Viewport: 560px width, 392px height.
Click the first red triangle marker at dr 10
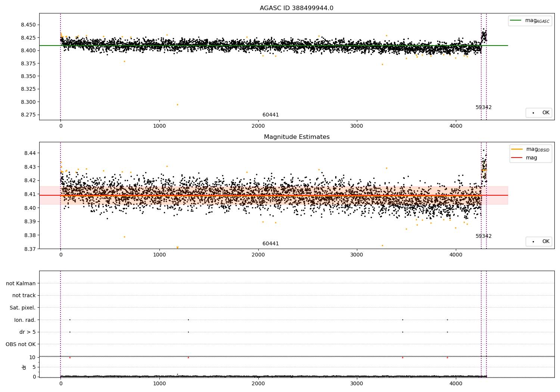point(70,358)
